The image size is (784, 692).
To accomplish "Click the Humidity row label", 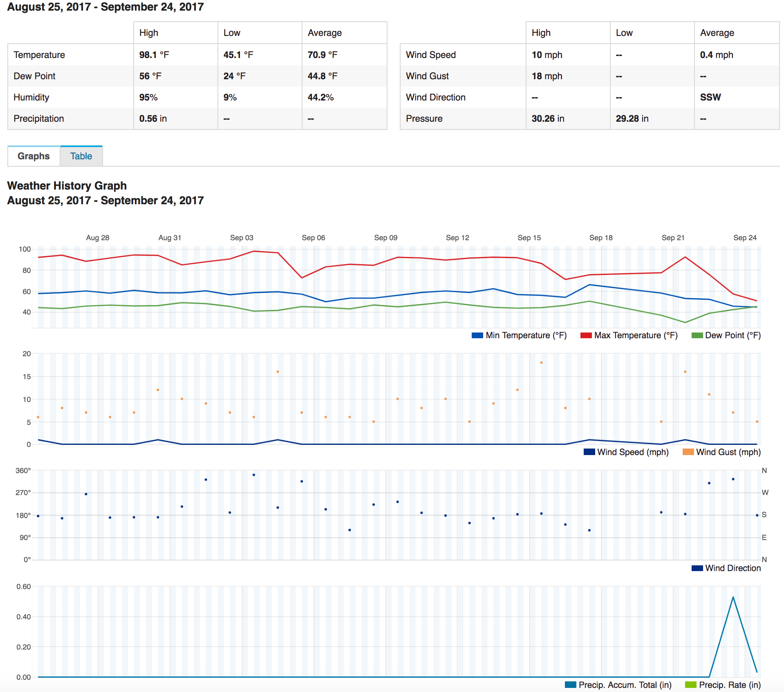I will point(31,97).
